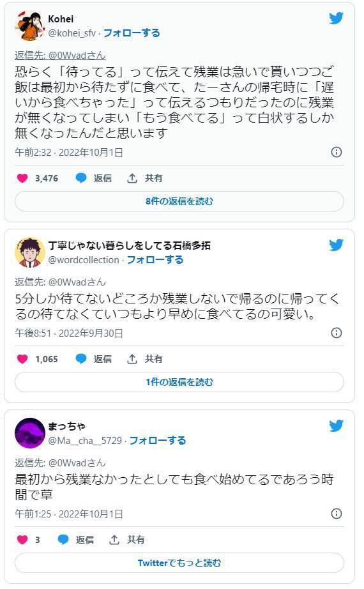Follow @Ma__cha__5729 via フォローする link
This screenshot has width=364, height=589.
click(x=158, y=441)
